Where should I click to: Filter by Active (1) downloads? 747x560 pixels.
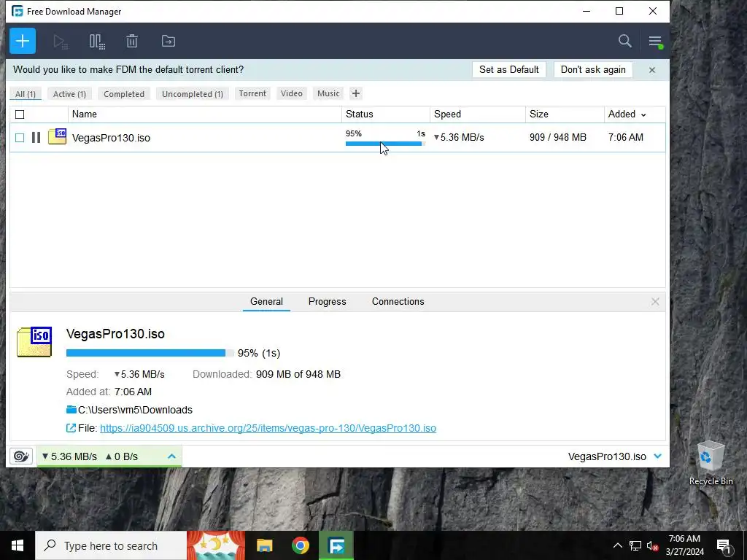click(x=69, y=94)
